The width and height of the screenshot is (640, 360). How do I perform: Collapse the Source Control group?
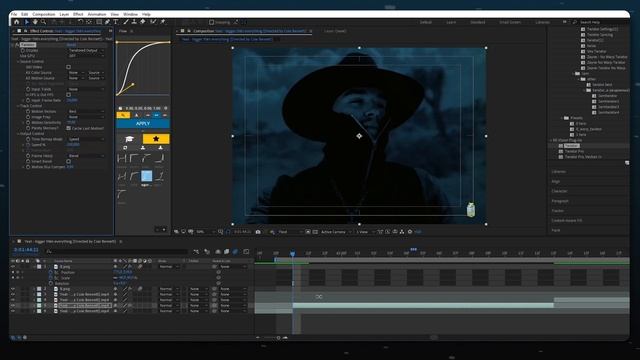point(18,62)
